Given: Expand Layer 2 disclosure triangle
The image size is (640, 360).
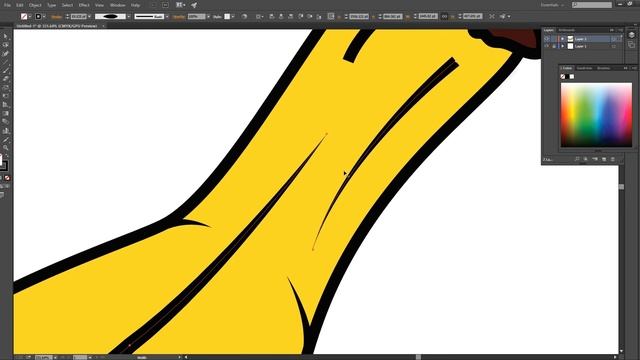Looking at the screenshot, I should coord(562,39).
